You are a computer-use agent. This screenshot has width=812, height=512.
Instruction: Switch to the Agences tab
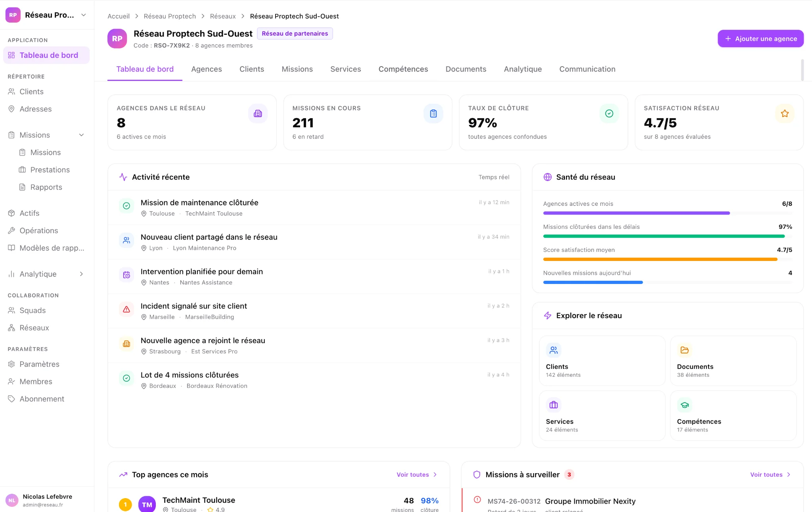[x=206, y=69]
